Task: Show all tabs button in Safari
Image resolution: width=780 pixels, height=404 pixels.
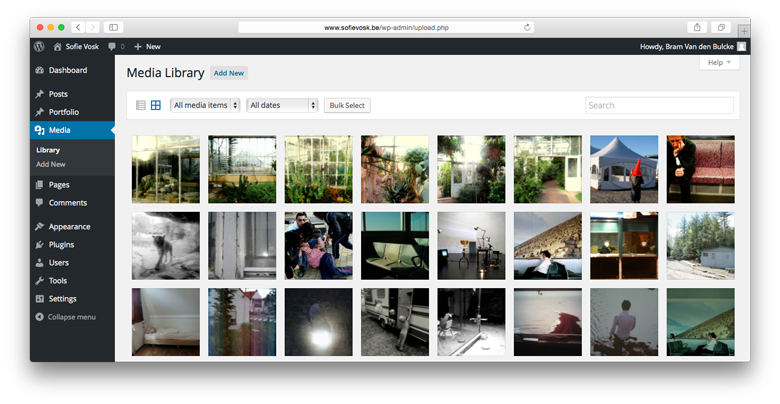Action: (x=721, y=27)
